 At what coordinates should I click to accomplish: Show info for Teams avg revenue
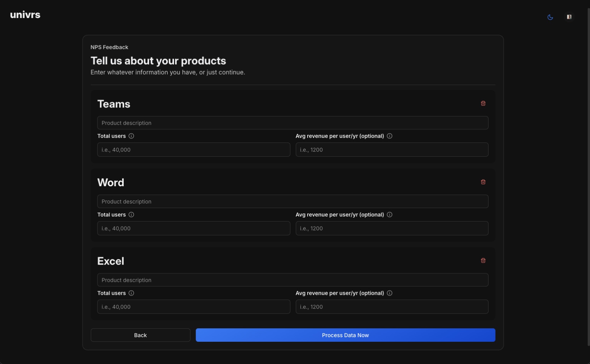[389, 136]
